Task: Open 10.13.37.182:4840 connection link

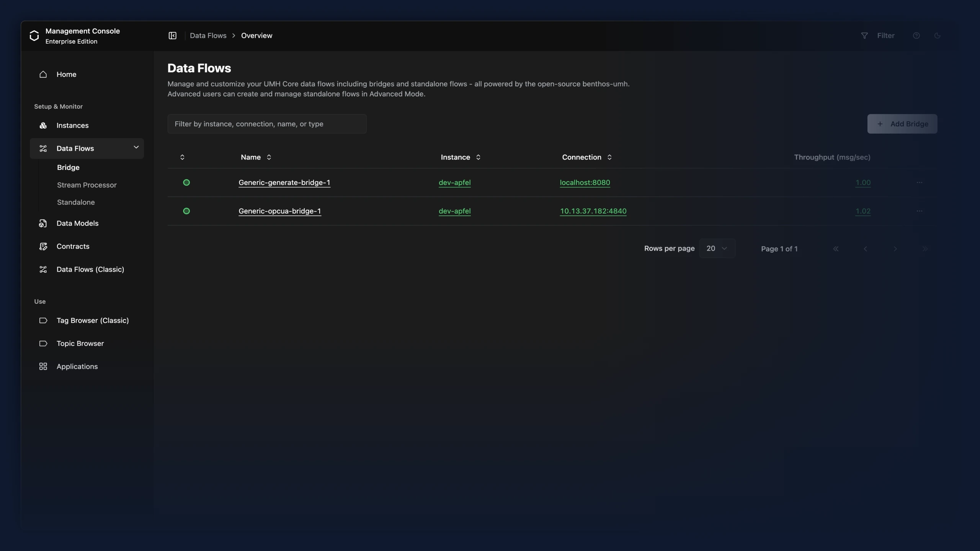Action: (593, 211)
